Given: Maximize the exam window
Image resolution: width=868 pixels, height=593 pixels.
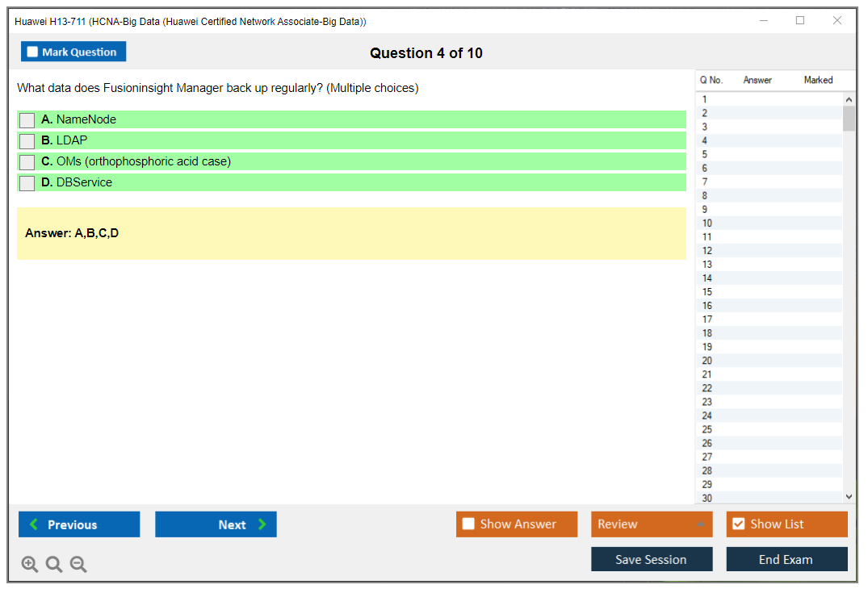Looking at the screenshot, I should click(800, 21).
